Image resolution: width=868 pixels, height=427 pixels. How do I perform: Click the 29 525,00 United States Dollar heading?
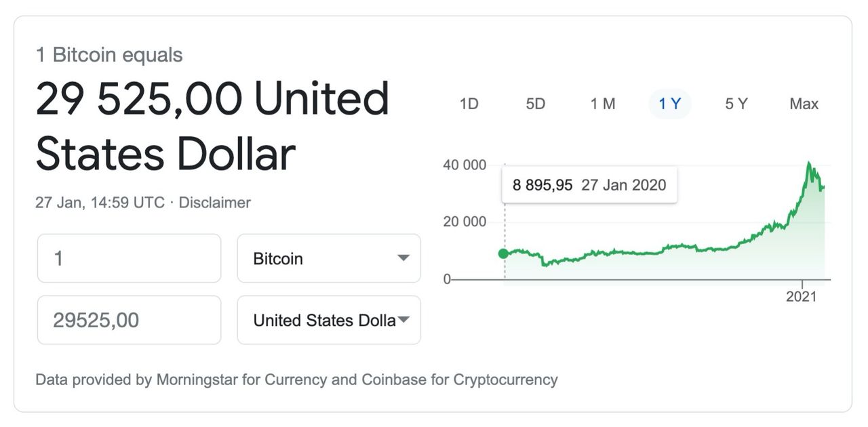(212, 126)
